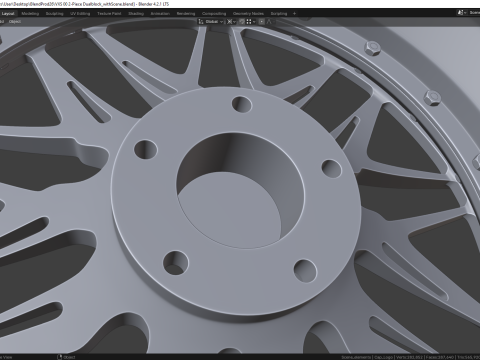Switch to the Animation workspace tab
The image size is (480, 360).
(160, 14)
